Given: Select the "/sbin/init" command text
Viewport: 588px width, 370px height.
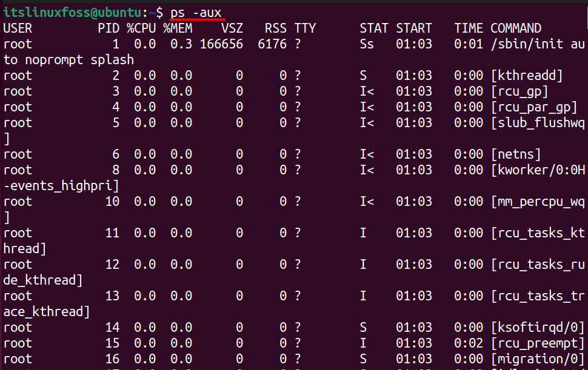Looking at the screenshot, I should pos(527,44).
